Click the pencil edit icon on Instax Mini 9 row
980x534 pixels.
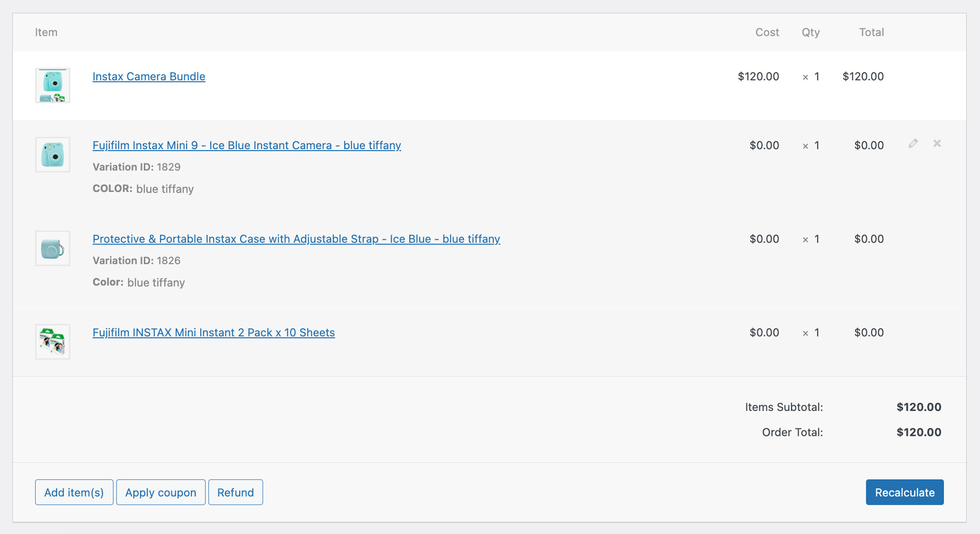(x=913, y=144)
